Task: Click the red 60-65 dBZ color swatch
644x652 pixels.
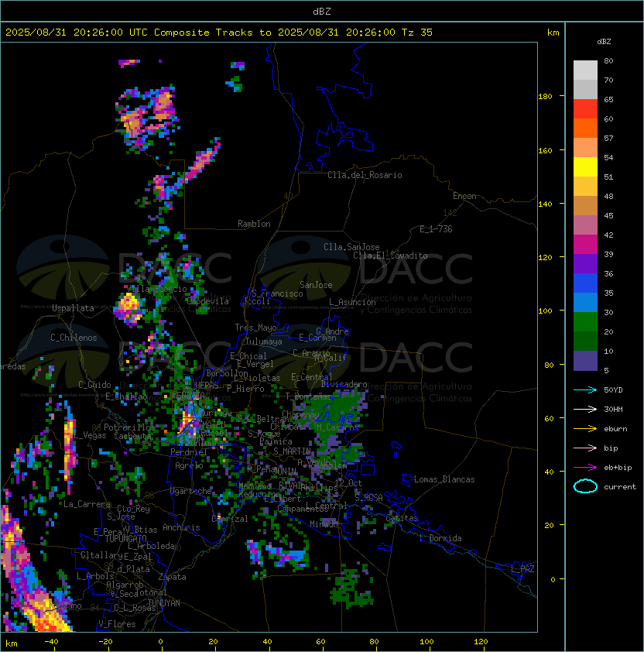Action: (x=585, y=109)
